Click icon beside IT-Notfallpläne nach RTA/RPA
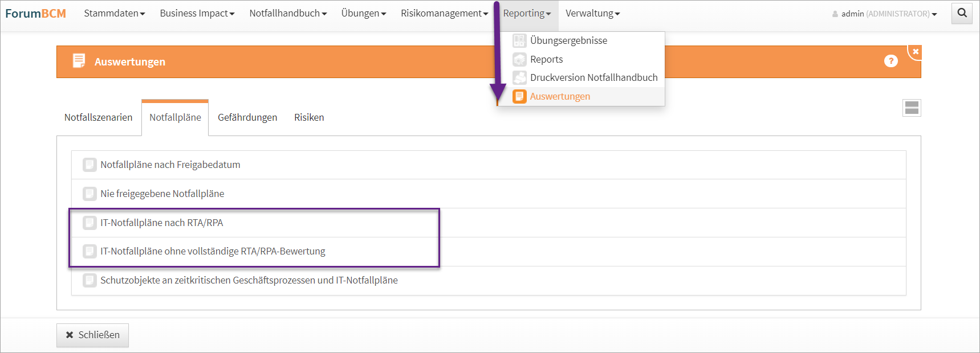This screenshot has width=980, height=353. pos(90,223)
